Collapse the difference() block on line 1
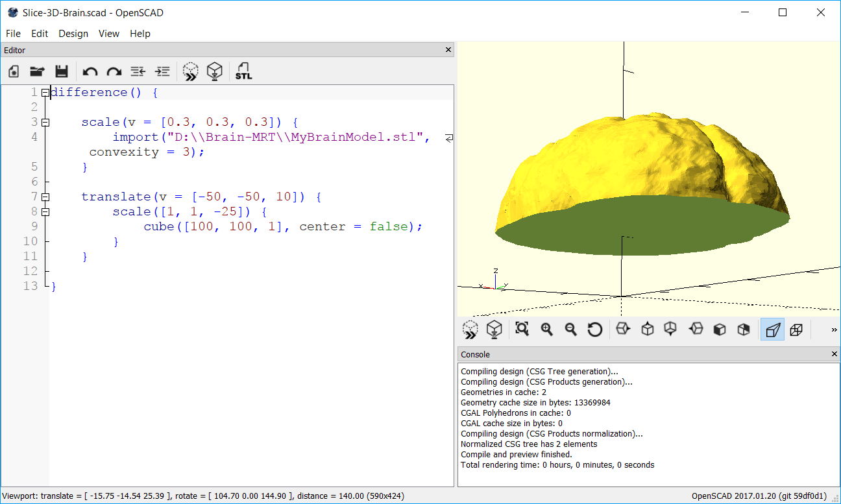The width and height of the screenshot is (841, 504). (x=45, y=93)
